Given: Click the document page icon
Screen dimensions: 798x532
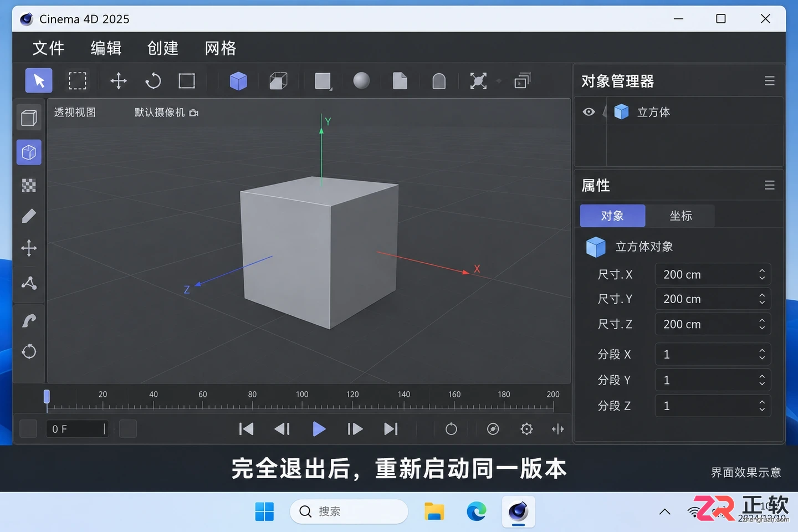Looking at the screenshot, I should (x=400, y=81).
